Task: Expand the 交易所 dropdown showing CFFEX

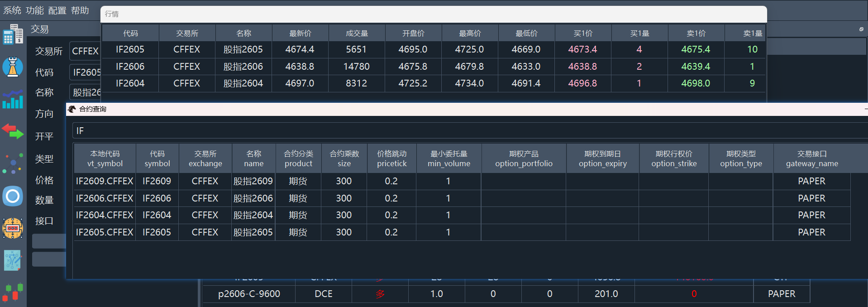Action: pyautogui.click(x=85, y=51)
